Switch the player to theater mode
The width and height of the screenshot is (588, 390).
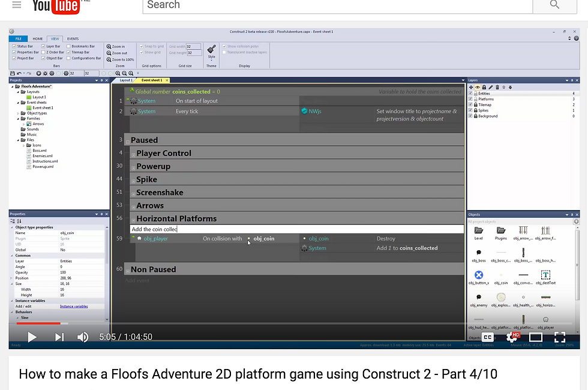(535, 337)
